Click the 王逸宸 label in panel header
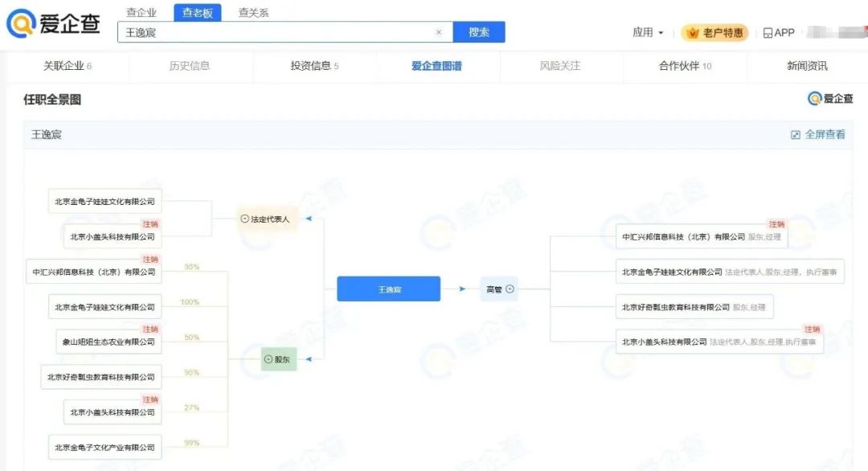 47,134
